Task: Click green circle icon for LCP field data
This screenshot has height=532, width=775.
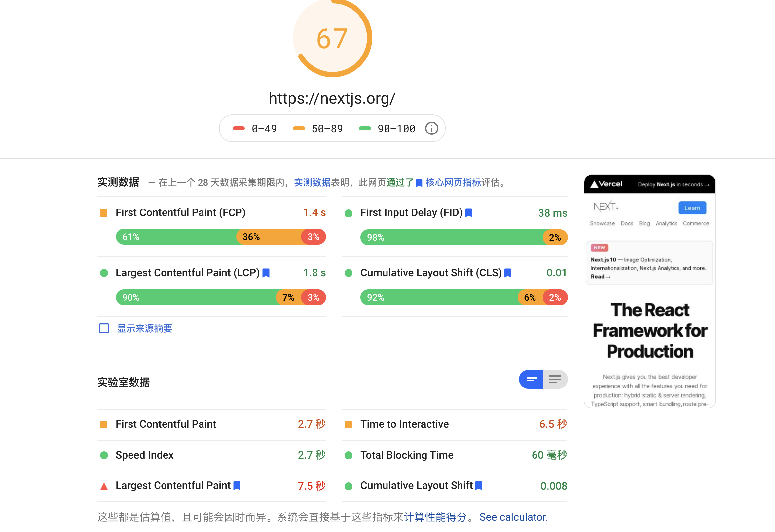Action: [x=104, y=273]
